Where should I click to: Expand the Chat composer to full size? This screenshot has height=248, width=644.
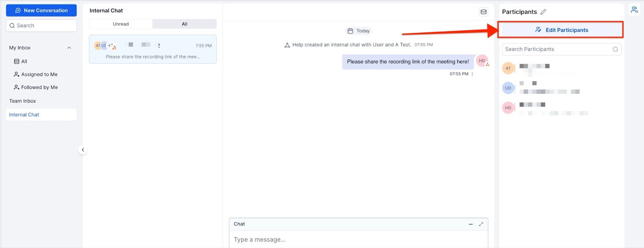tap(481, 224)
